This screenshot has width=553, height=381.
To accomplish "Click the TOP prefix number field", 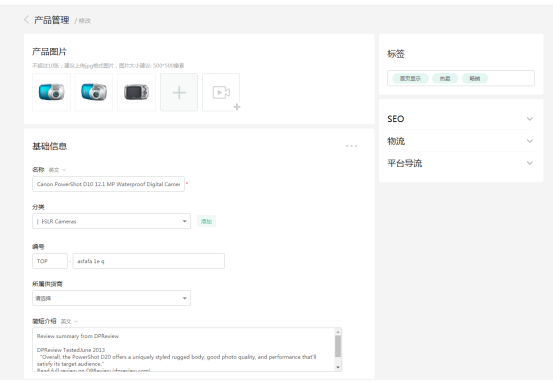I will coord(50,261).
